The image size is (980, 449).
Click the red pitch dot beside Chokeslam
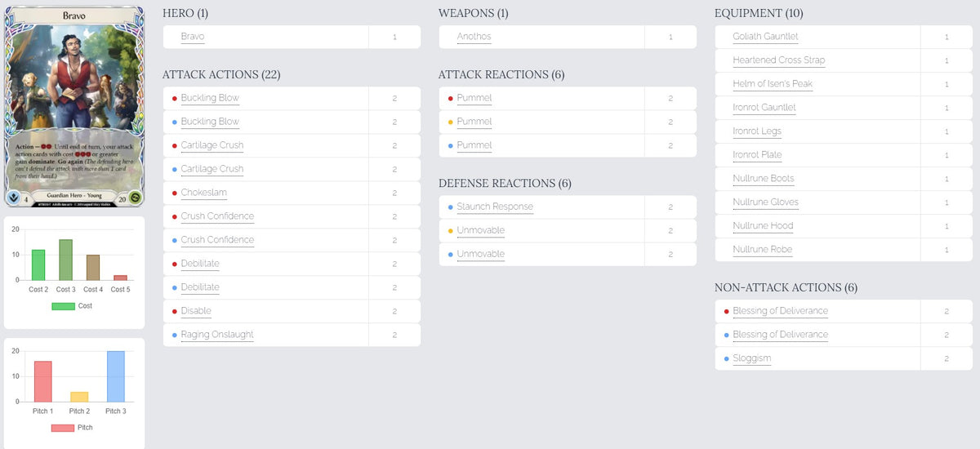pos(174,193)
